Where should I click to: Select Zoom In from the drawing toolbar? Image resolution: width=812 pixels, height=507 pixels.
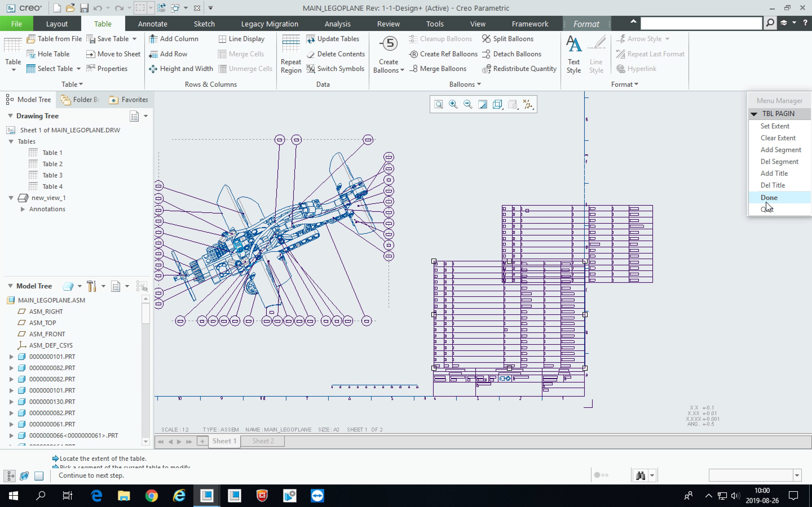[x=453, y=104]
